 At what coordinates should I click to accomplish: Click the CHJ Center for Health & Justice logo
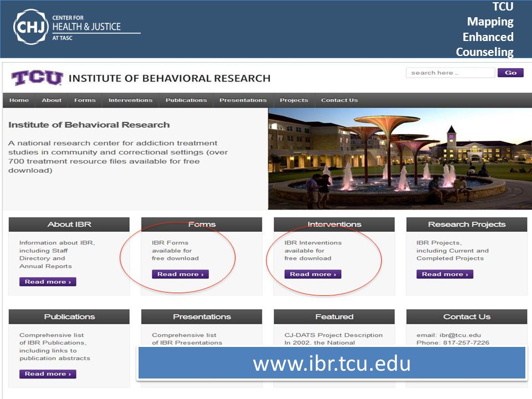(76, 27)
